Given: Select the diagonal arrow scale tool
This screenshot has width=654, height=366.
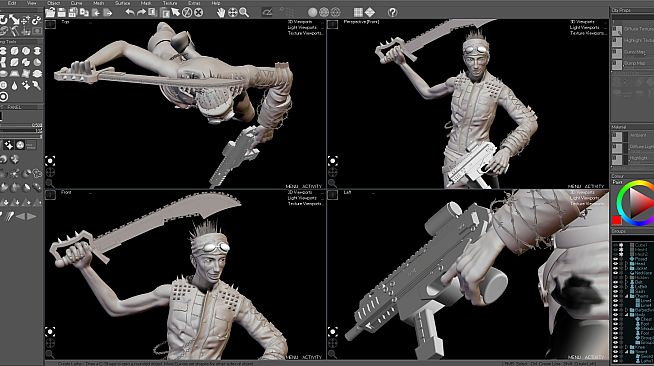Looking at the screenshot, I should [x=15, y=20].
